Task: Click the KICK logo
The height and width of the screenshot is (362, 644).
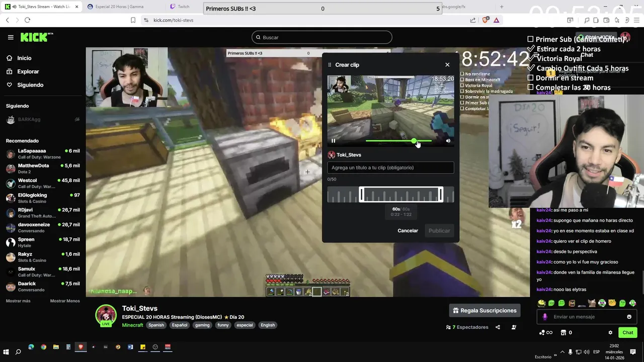Action: [x=36, y=37]
